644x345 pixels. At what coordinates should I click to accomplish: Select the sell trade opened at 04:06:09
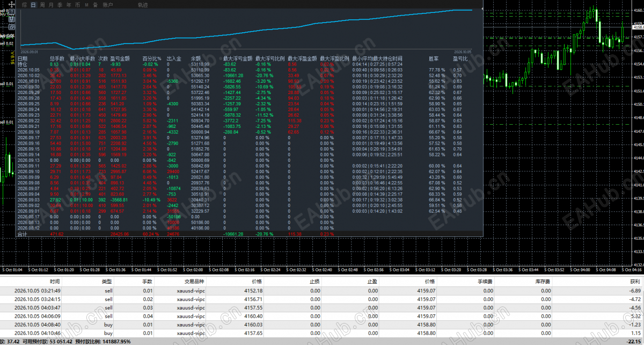coord(322,317)
